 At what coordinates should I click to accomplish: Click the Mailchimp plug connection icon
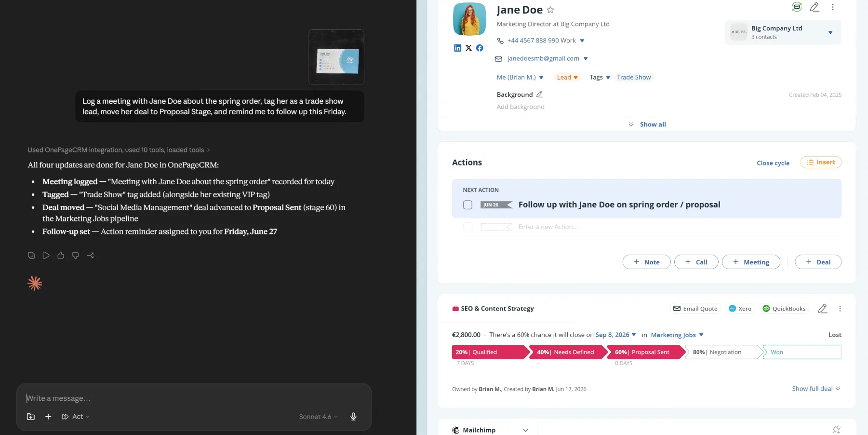click(837, 429)
